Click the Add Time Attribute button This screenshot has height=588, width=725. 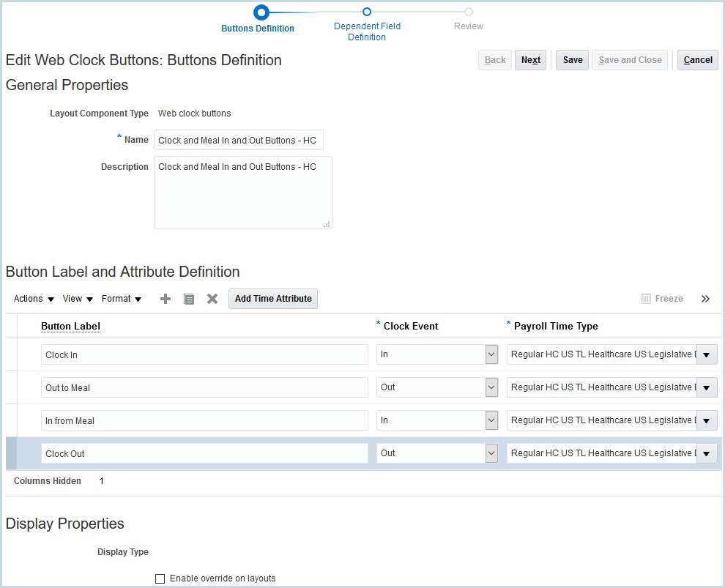click(272, 299)
